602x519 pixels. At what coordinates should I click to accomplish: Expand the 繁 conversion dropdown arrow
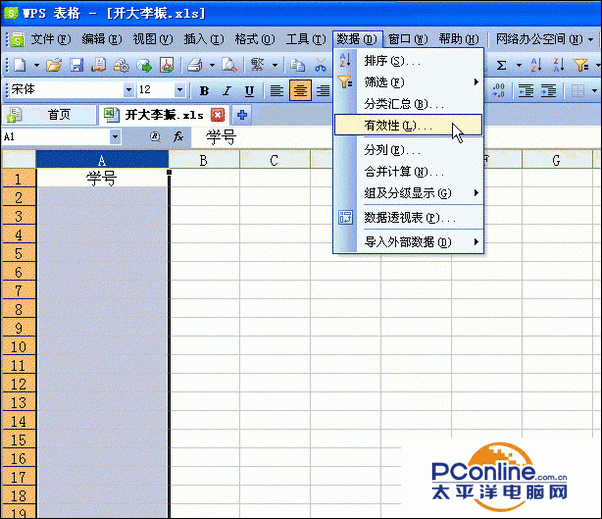coord(275,65)
